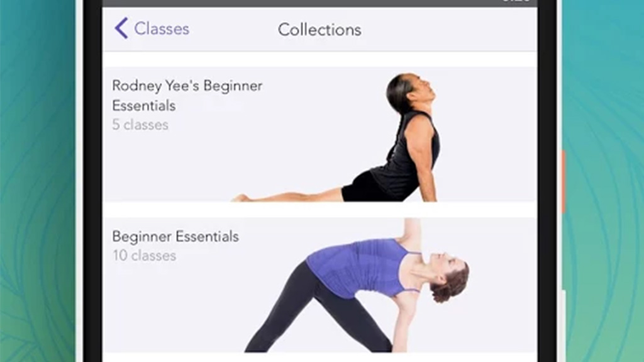This screenshot has height=362, width=644.
Task: Click Rodney Yee's outstretched feet in photo
Action: pyautogui.click(x=240, y=198)
